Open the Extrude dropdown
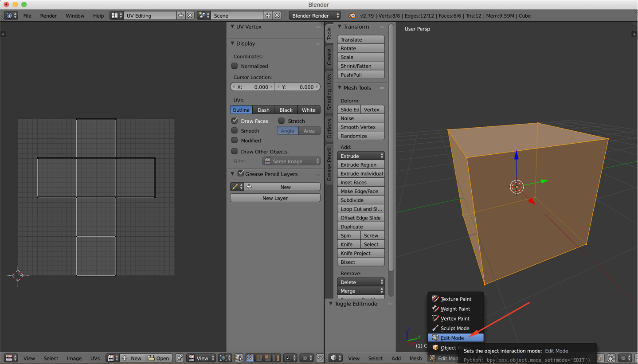The width and height of the screenshot is (638, 364). [361, 156]
